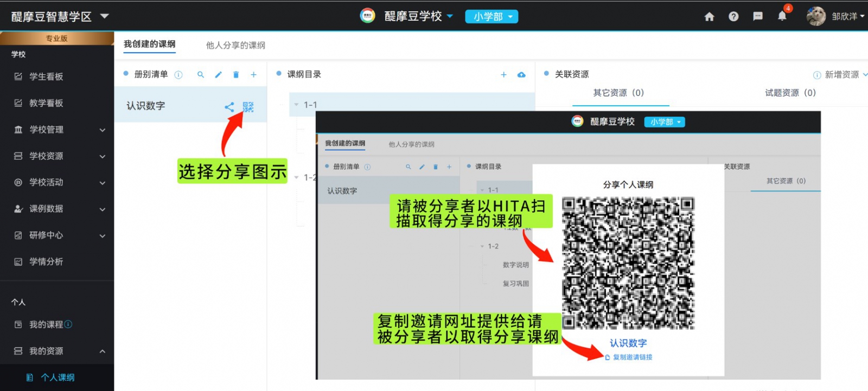Click the pencil edit icon in 册别清单
The height and width of the screenshot is (391, 868).
[218, 75]
